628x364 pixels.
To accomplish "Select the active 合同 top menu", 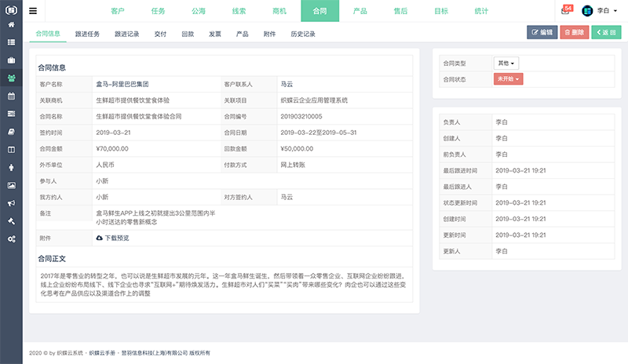I will point(320,11).
